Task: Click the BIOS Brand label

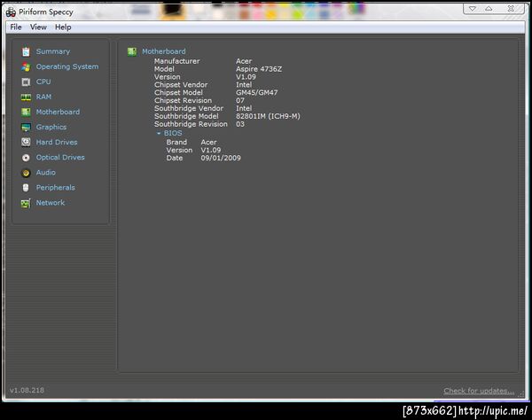Action: coord(176,143)
